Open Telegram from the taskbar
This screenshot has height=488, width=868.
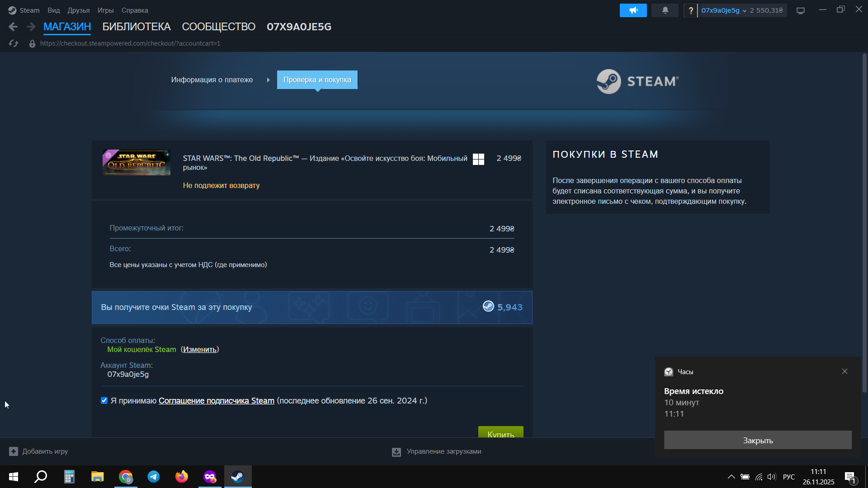(x=154, y=477)
